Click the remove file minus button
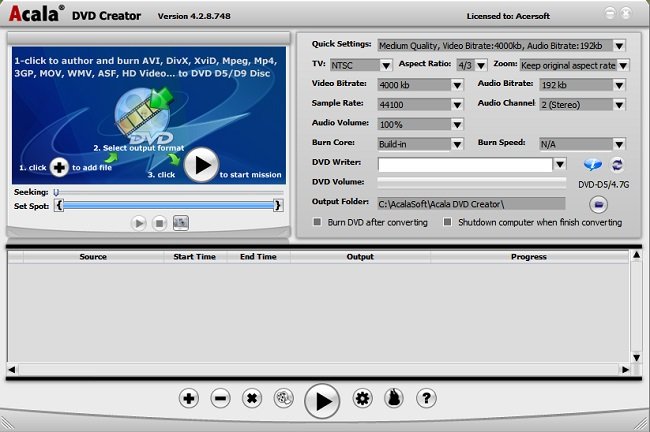The height and width of the screenshot is (432, 650). [220, 399]
